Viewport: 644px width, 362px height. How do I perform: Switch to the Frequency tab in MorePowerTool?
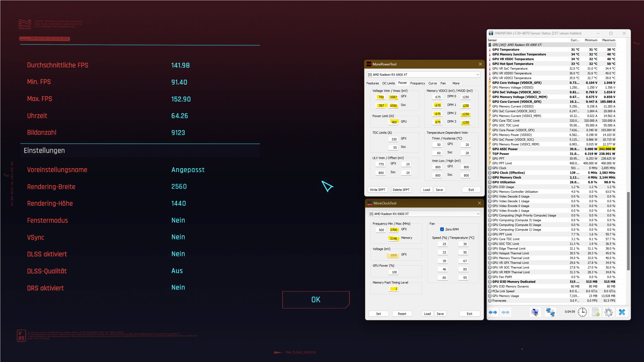click(417, 83)
